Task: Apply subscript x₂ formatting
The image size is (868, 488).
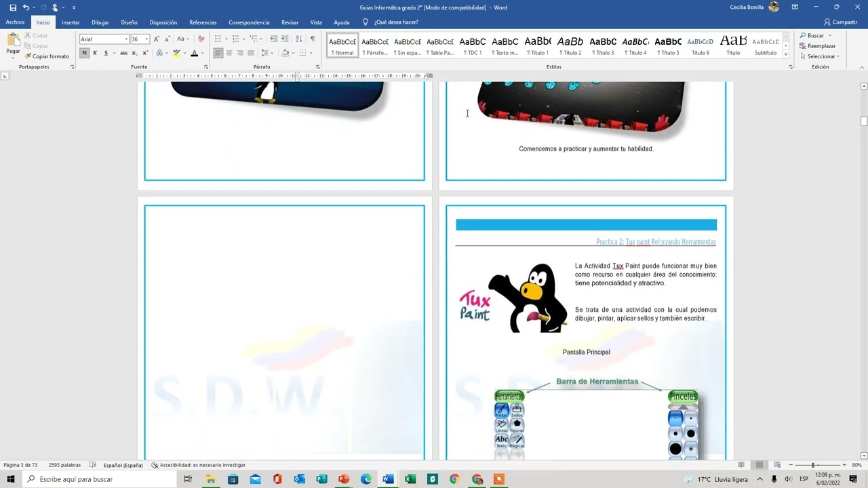Action: (134, 53)
